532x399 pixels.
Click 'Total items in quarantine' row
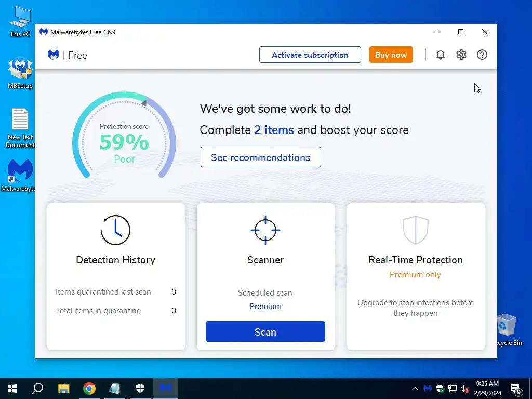tap(116, 311)
